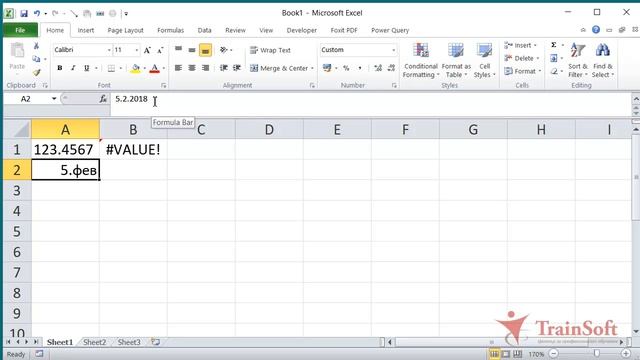The height and width of the screenshot is (360, 640).
Task: Apply italic formatting
Action: tap(73, 68)
